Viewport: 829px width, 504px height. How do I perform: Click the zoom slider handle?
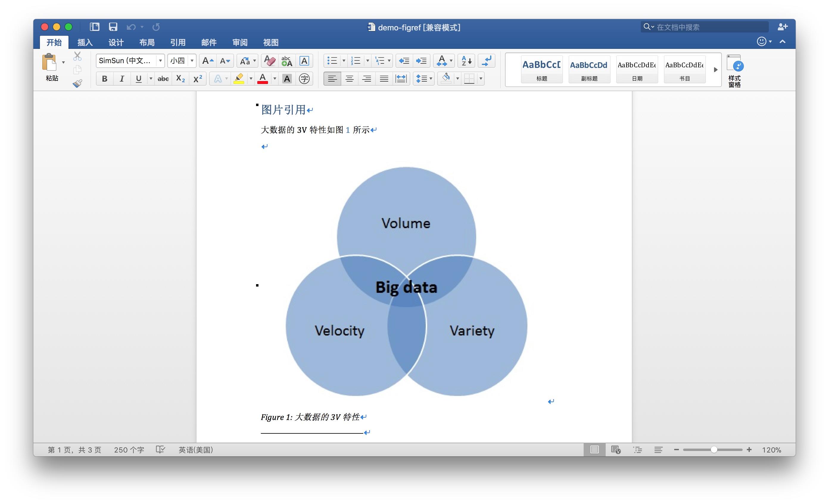(713, 450)
